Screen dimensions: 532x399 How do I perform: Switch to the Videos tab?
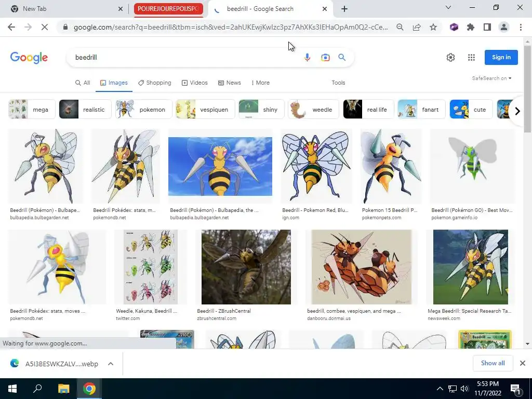pyautogui.click(x=195, y=83)
